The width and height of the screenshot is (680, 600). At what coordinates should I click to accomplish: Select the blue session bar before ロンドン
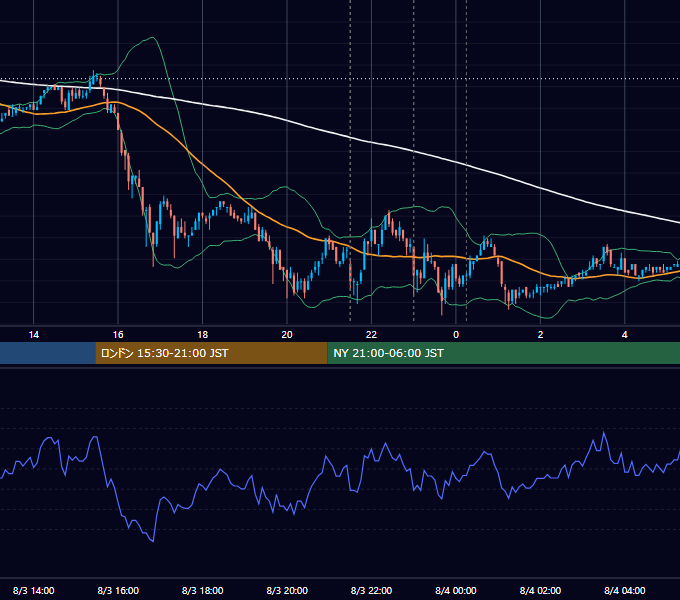48,353
